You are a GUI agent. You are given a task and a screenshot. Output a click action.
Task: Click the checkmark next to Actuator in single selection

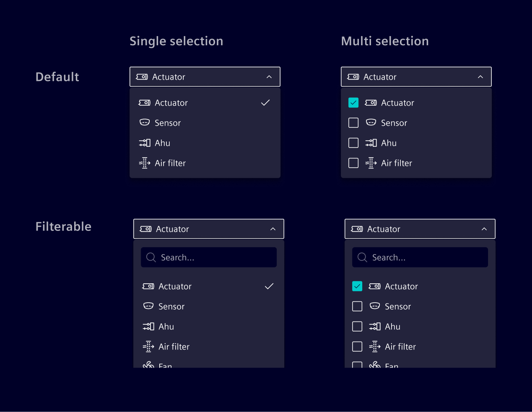(265, 102)
